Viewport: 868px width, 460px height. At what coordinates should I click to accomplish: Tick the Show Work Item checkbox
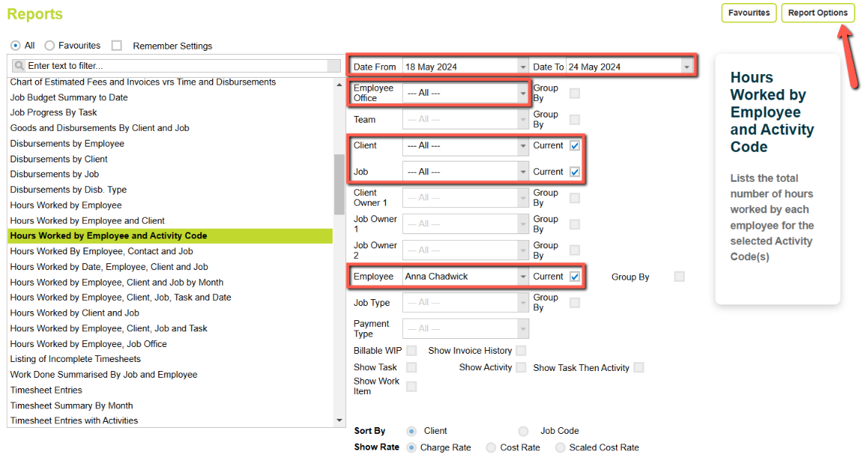click(411, 387)
